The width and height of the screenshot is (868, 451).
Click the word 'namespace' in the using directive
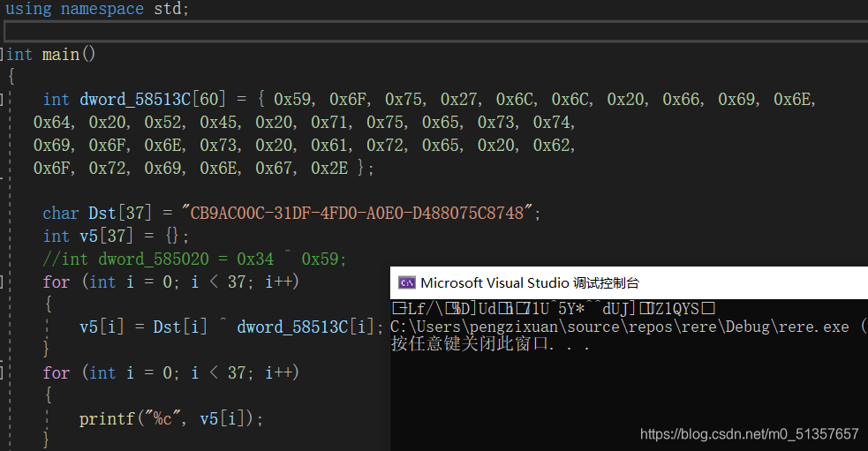point(102,9)
